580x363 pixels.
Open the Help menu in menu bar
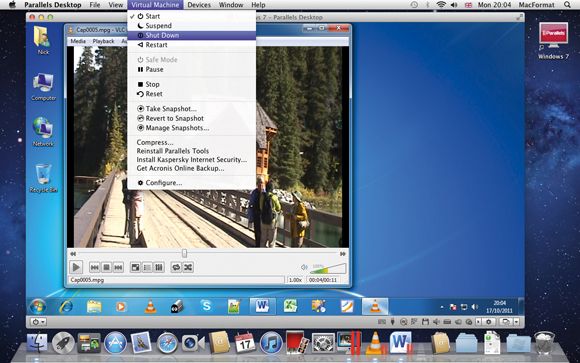[x=258, y=5]
